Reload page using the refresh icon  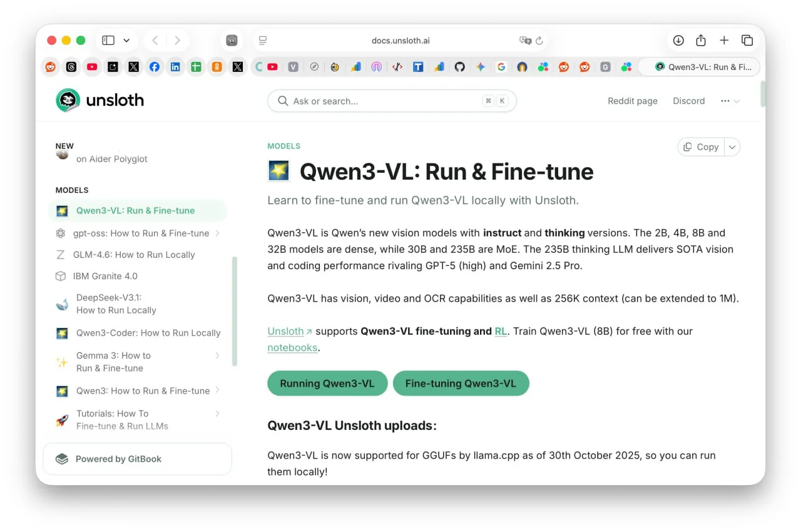coord(539,41)
